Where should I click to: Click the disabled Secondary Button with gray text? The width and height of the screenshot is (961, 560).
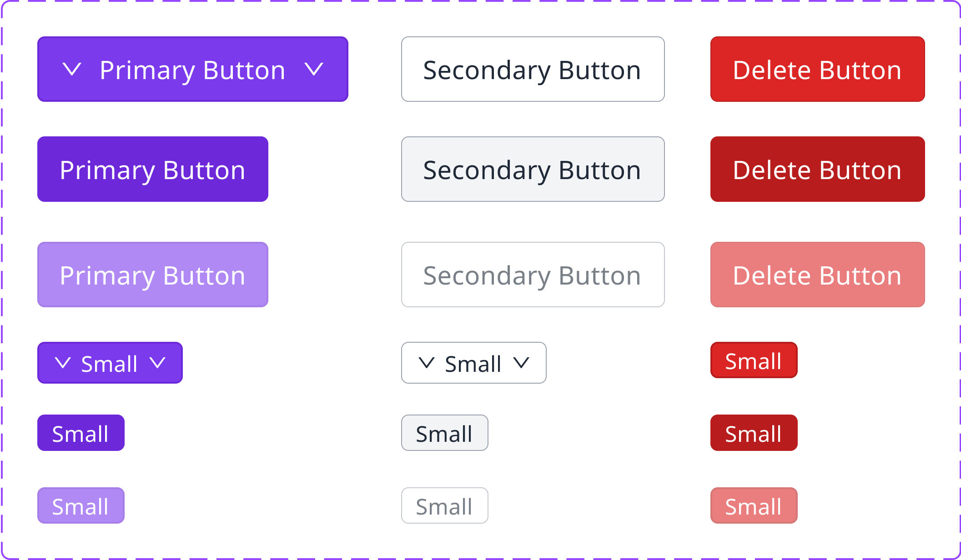pos(533,275)
